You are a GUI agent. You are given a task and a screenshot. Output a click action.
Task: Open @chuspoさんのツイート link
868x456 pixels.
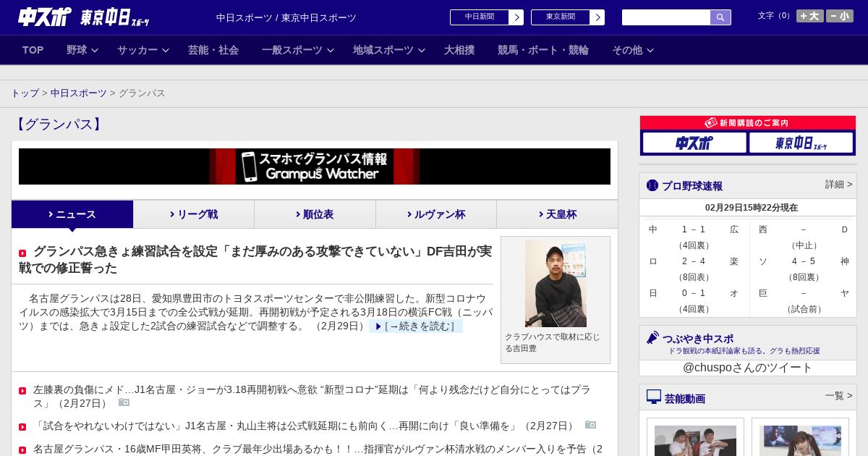[x=747, y=368]
